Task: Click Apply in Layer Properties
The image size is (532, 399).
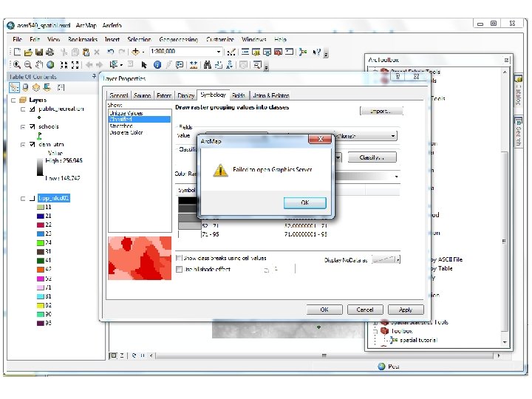Action: 406,310
